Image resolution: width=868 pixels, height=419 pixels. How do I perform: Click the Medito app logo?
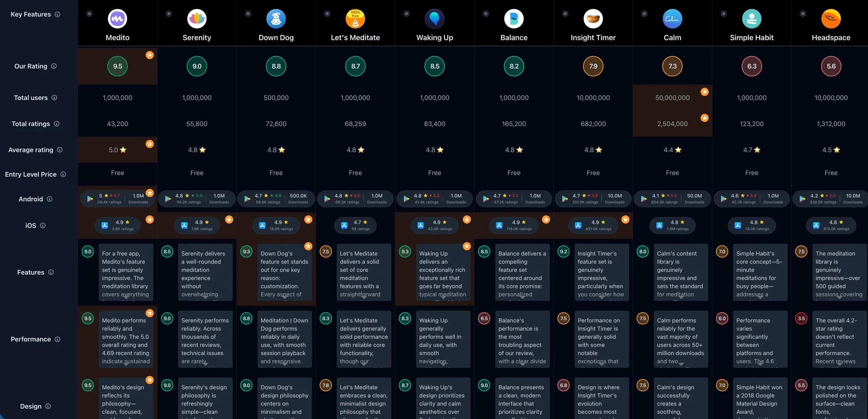tap(118, 19)
